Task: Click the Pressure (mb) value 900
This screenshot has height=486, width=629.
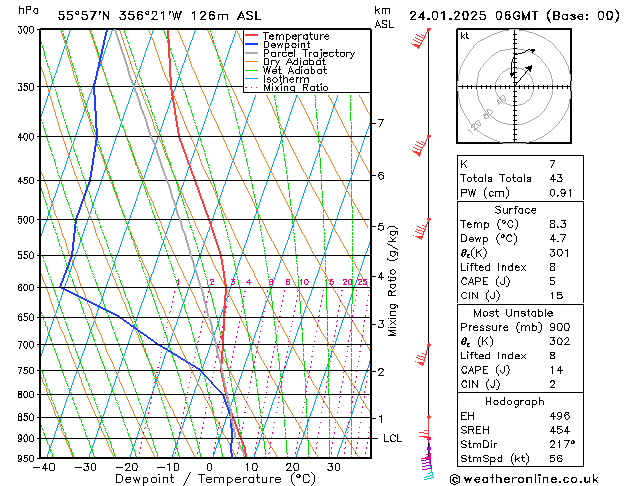Action: (x=560, y=327)
